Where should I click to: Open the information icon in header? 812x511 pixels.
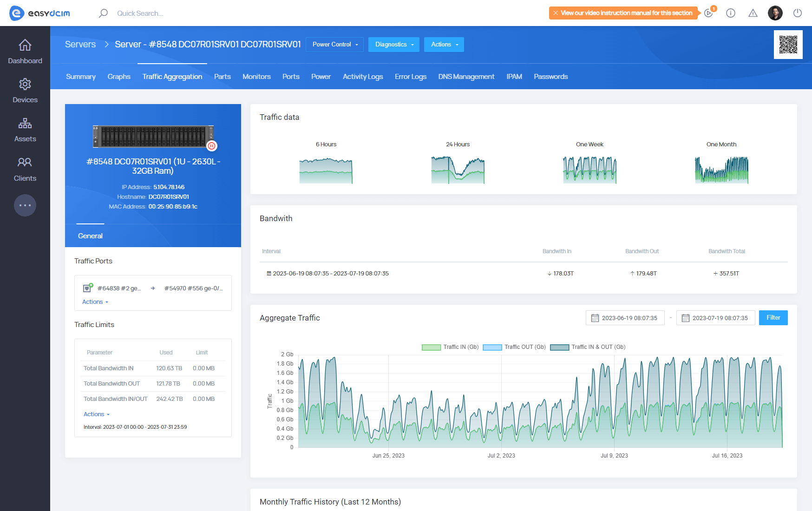731,13
